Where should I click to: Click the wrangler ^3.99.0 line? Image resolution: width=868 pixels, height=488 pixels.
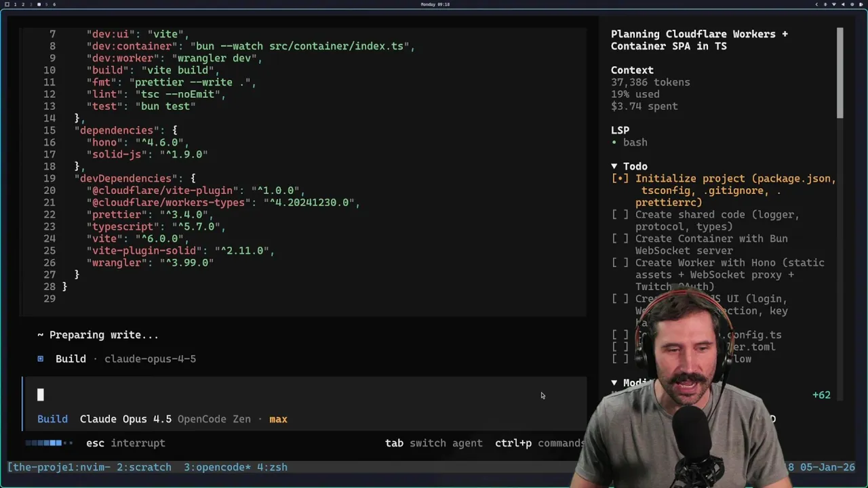pos(150,263)
